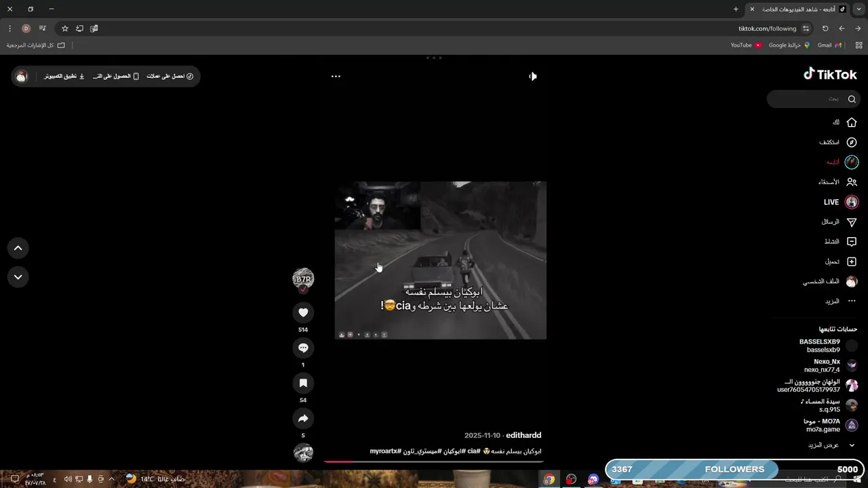
Task: Open the tab search dropdown arrow
Action: click(859, 9)
